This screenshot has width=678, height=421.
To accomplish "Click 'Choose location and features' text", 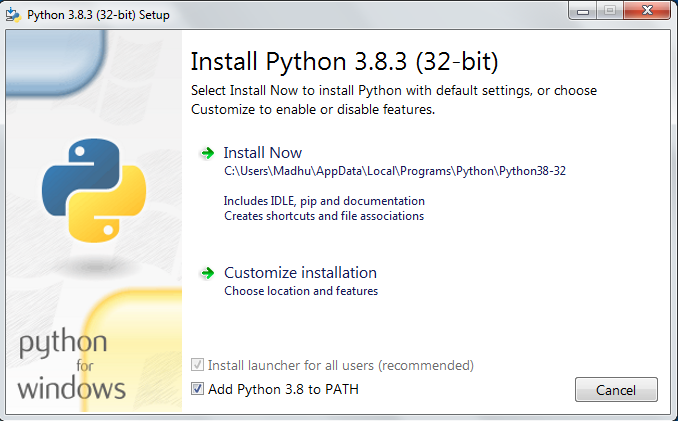I will pos(301,291).
